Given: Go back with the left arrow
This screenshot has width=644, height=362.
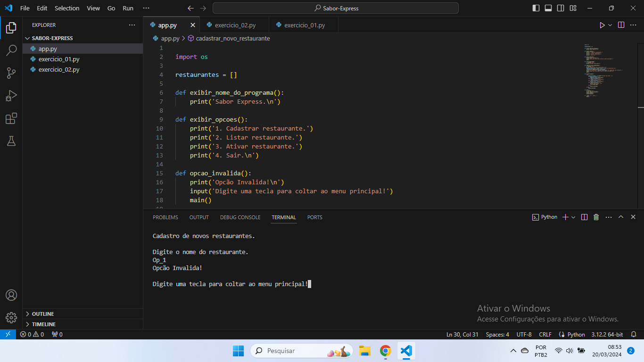Looking at the screenshot, I should (190, 8).
